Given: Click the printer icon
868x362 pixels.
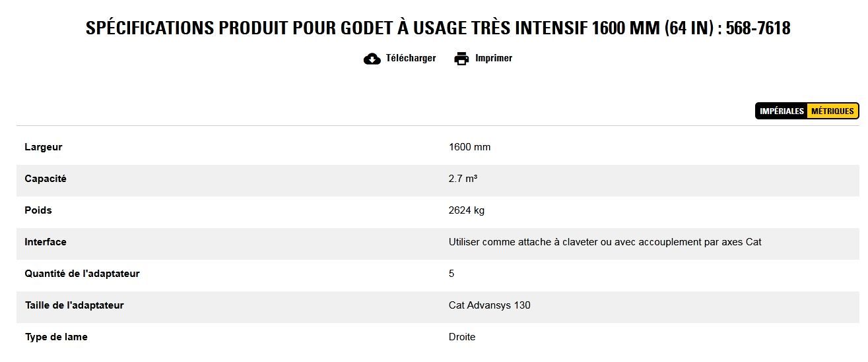Looking at the screenshot, I should pyautogui.click(x=461, y=59).
